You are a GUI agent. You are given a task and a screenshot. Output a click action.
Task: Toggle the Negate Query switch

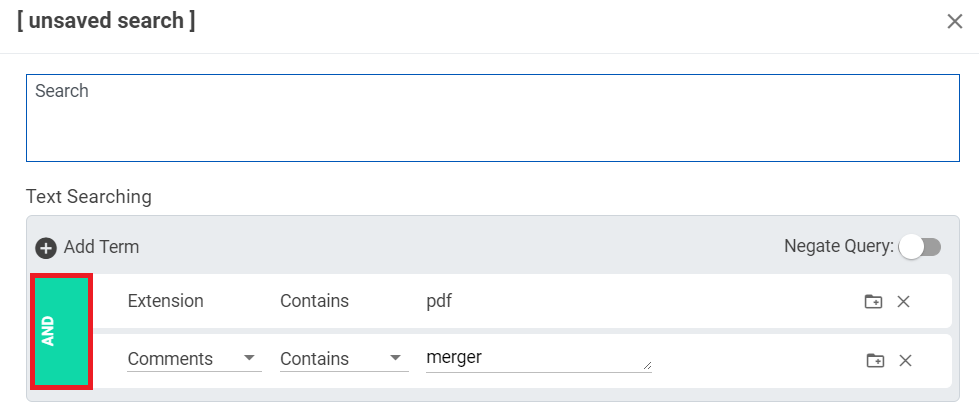click(x=920, y=247)
